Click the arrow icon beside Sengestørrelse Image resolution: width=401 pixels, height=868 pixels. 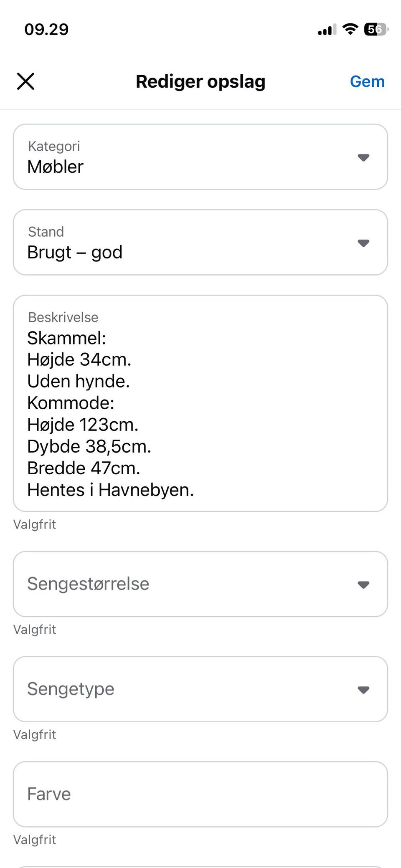[363, 585]
